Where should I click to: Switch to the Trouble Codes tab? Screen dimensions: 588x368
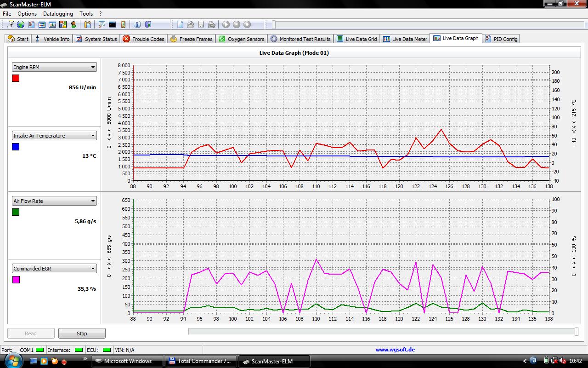[143, 39]
